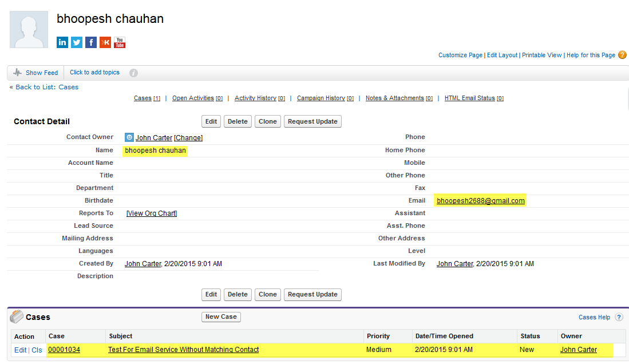
Task: Open the LinkedIn social profile icon
Action: (x=62, y=42)
